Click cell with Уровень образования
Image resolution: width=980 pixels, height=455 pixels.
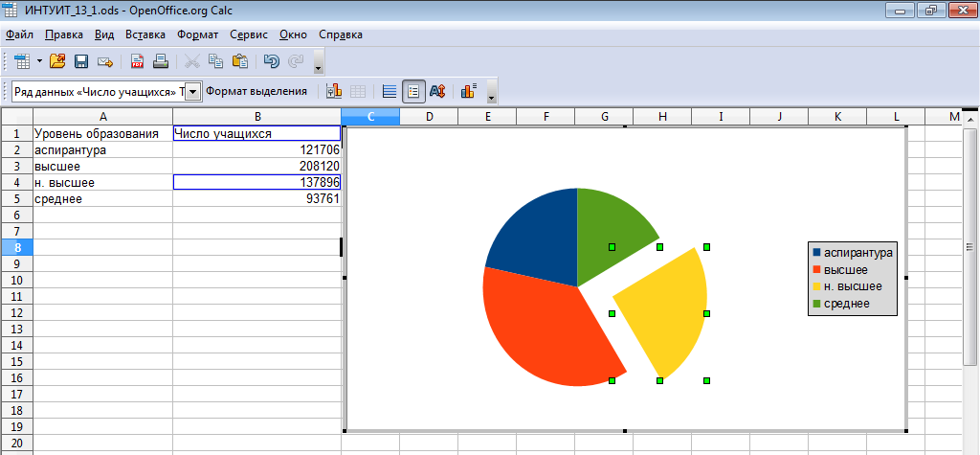coord(103,133)
